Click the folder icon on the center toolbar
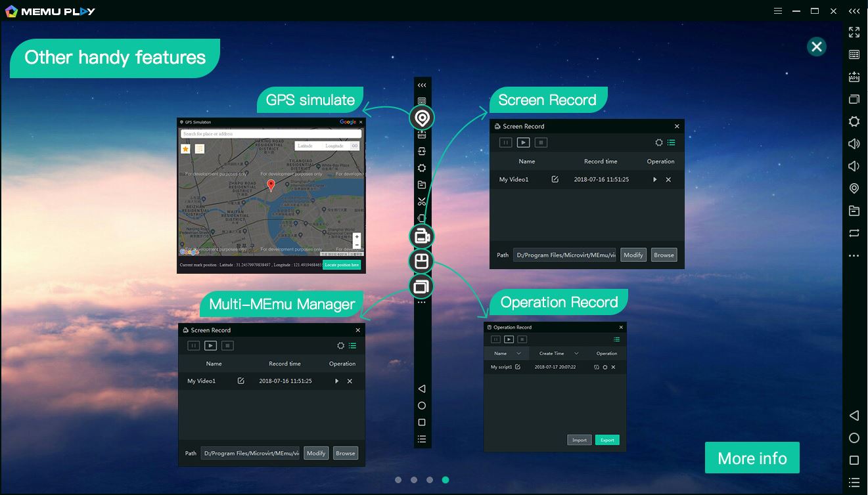 pyautogui.click(x=422, y=185)
